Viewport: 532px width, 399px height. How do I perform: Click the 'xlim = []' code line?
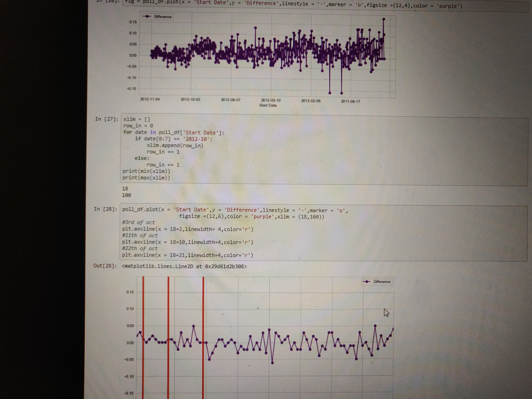[137, 119]
